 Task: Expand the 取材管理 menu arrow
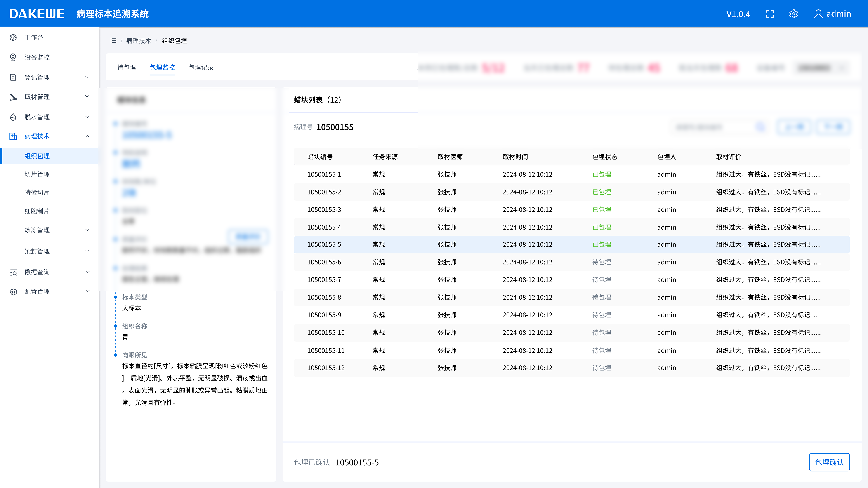click(87, 97)
